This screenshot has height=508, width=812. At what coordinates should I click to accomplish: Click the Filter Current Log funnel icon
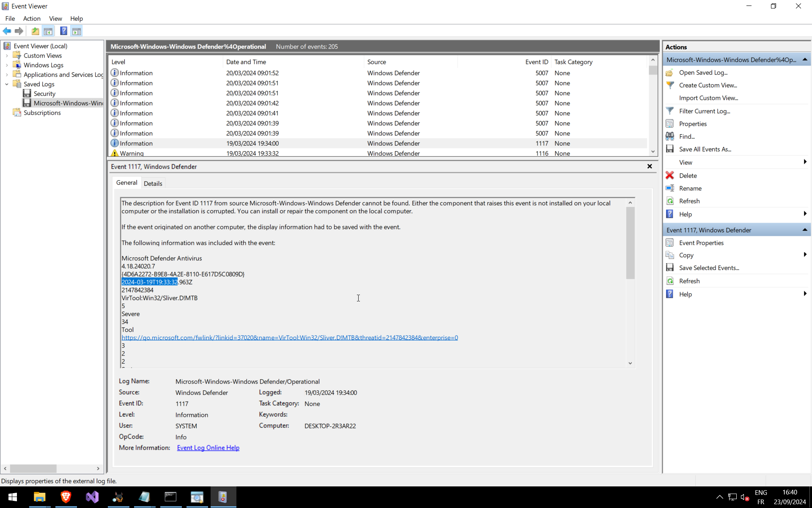tap(670, 111)
